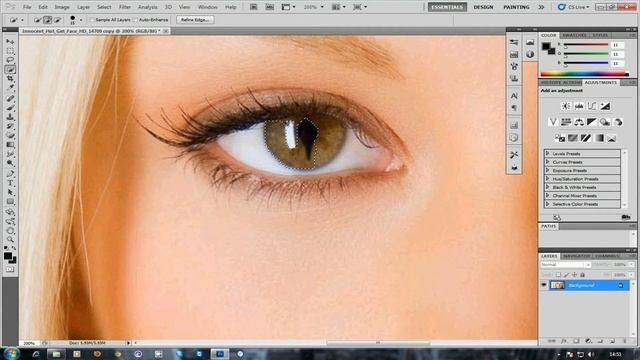Viewport: 640px width, 360px height.
Task: Open the Character panel icon
Action: (514, 96)
